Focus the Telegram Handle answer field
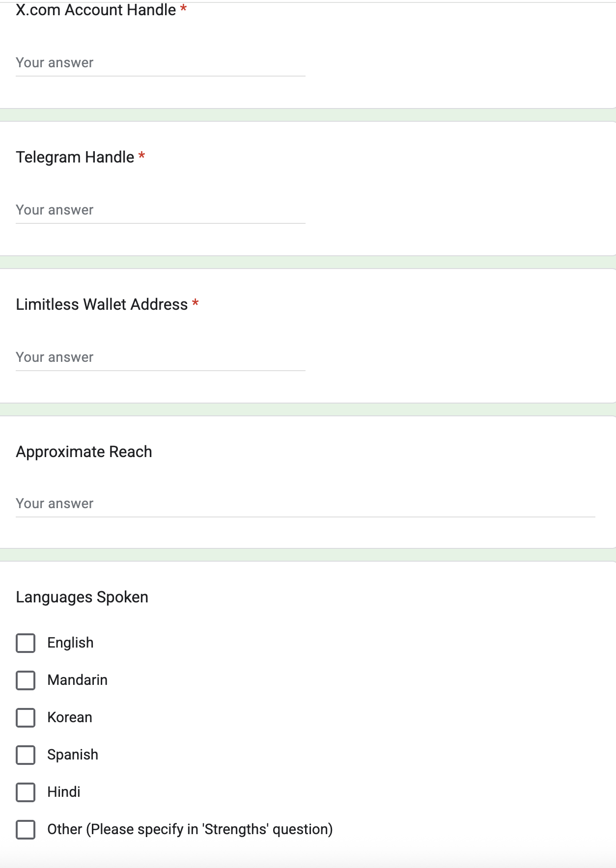The height and width of the screenshot is (868, 616). point(160,210)
